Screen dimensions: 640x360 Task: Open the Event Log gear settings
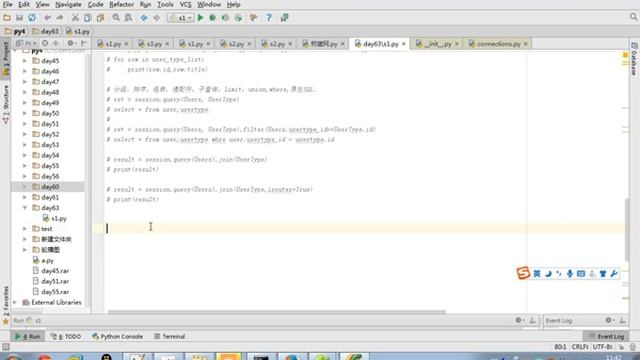609,320
